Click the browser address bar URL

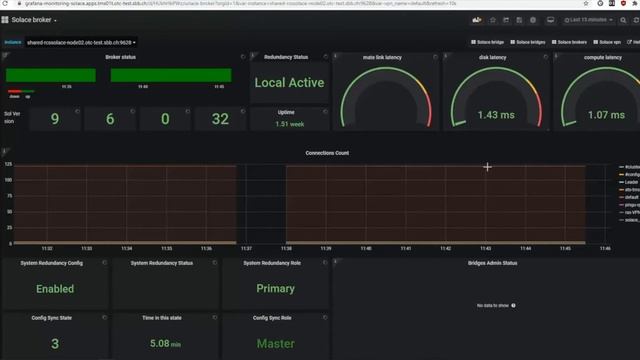(241, 3)
